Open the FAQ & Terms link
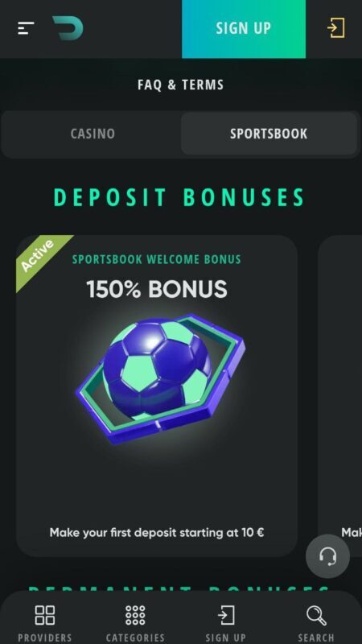362x644 pixels. click(x=180, y=85)
